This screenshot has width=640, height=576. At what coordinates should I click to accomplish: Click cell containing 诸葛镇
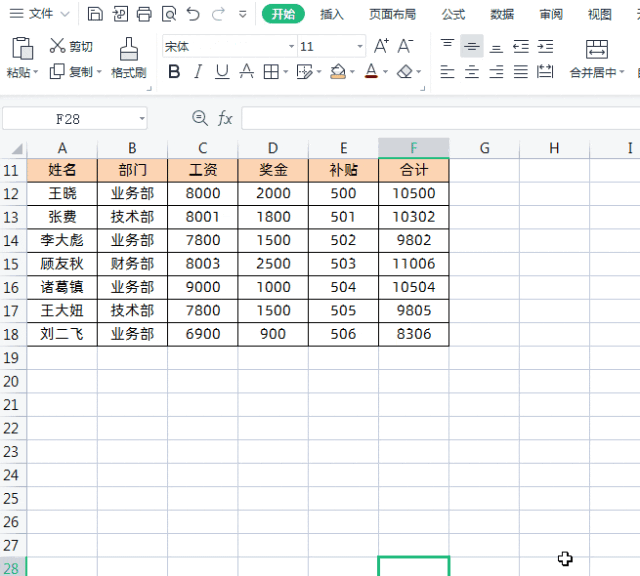[x=62, y=287]
